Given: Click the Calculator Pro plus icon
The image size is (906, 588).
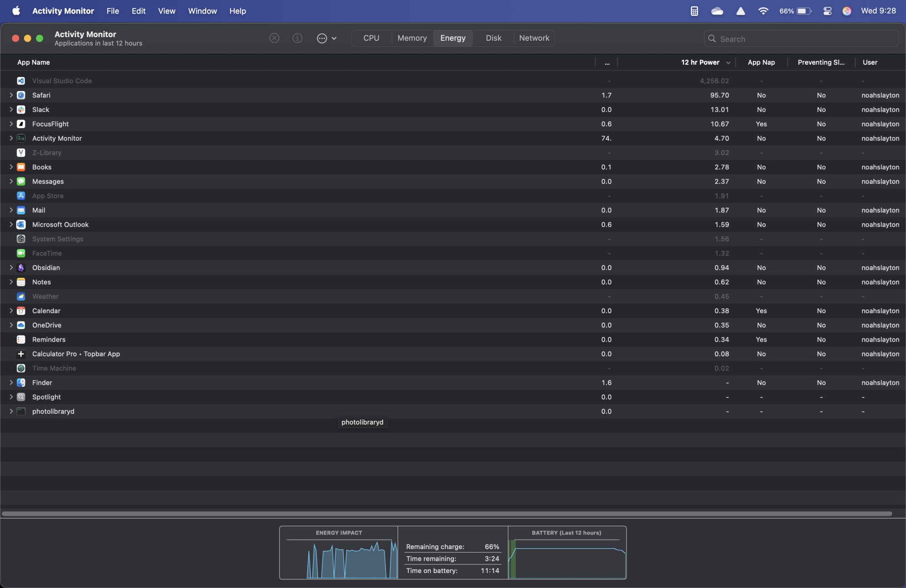Looking at the screenshot, I should 21,354.
